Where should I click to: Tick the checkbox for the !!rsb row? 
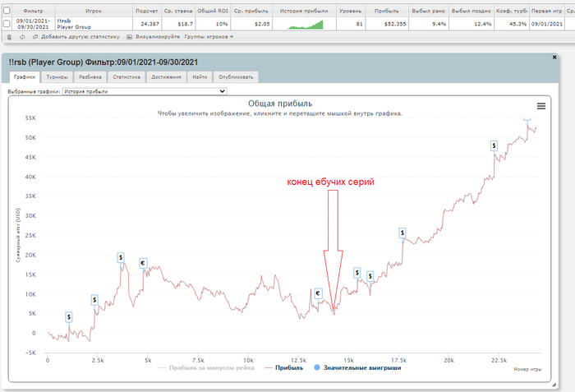pos(7,24)
